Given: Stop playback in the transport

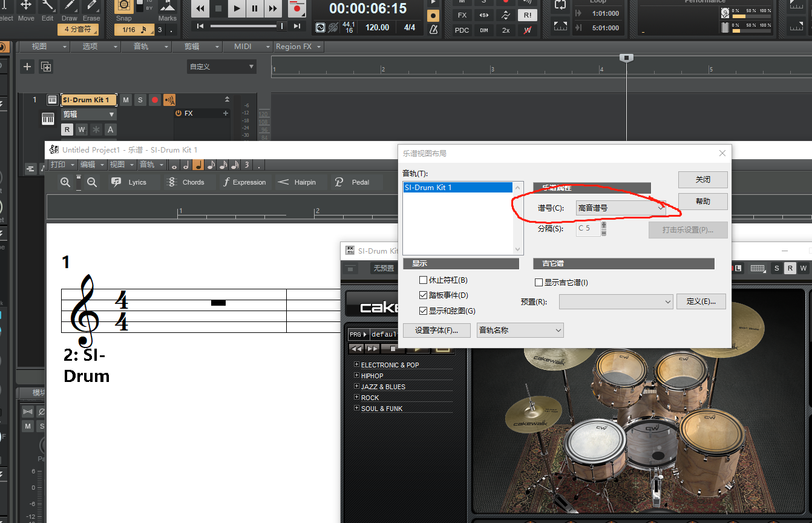Looking at the screenshot, I should tap(218, 8).
